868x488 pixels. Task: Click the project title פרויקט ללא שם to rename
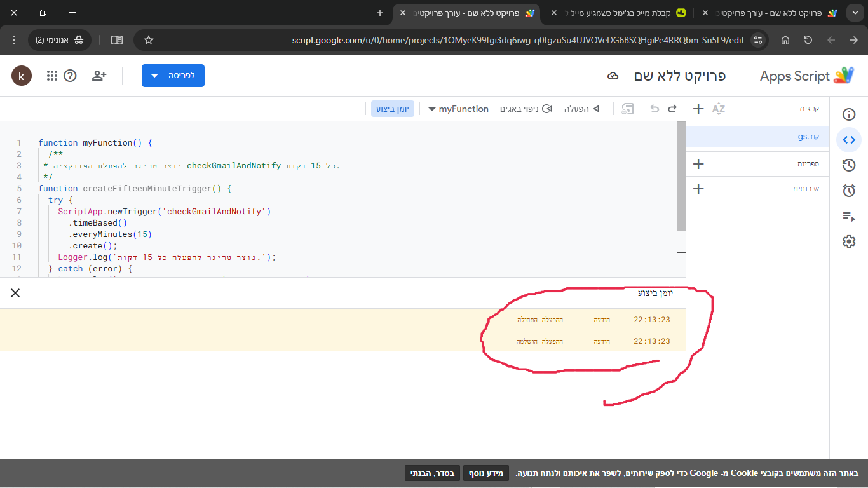point(680,76)
